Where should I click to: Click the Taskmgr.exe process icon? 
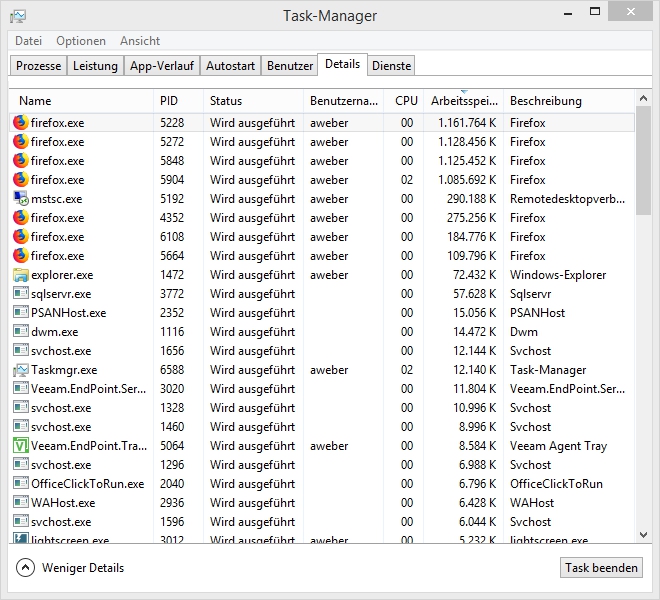point(21,370)
